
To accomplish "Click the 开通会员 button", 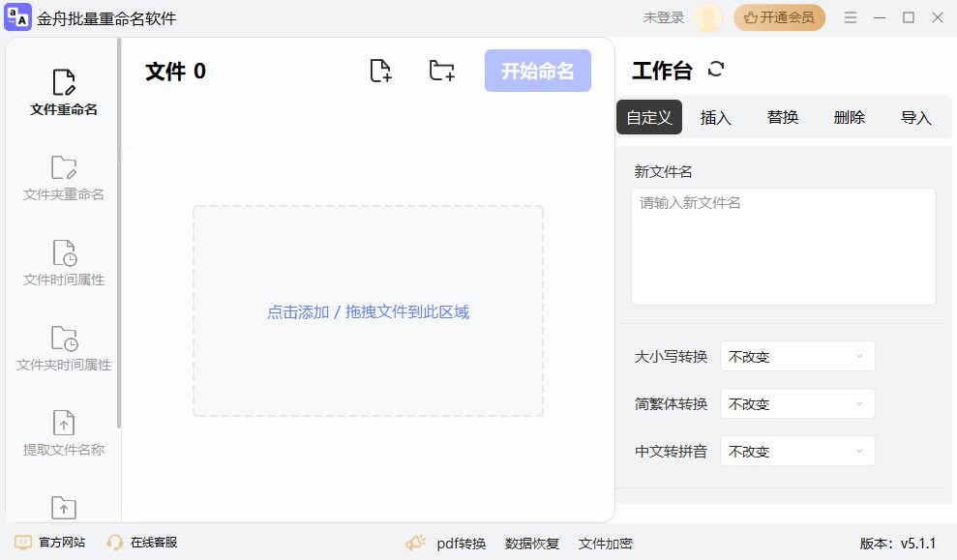I will click(780, 17).
